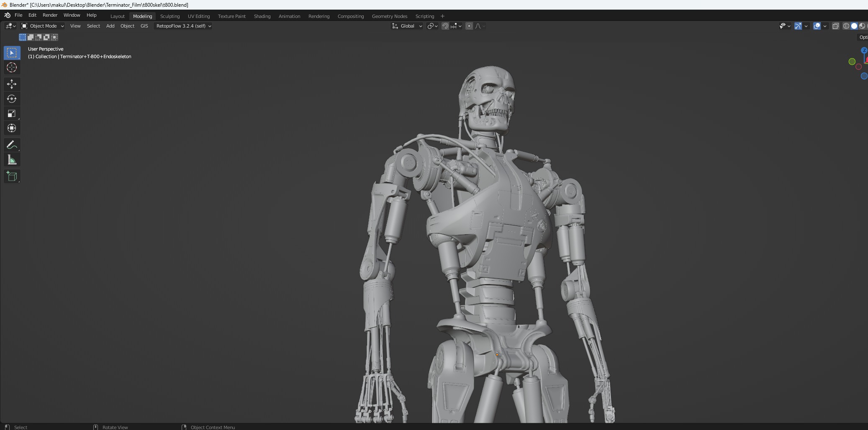This screenshot has width=868, height=430.
Task: Switch to the Sculpting workspace tab
Action: (x=170, y=16)
